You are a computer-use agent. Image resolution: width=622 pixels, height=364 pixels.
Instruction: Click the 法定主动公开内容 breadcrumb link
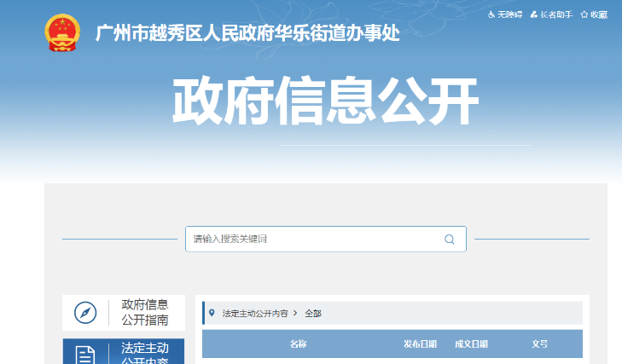255,314
